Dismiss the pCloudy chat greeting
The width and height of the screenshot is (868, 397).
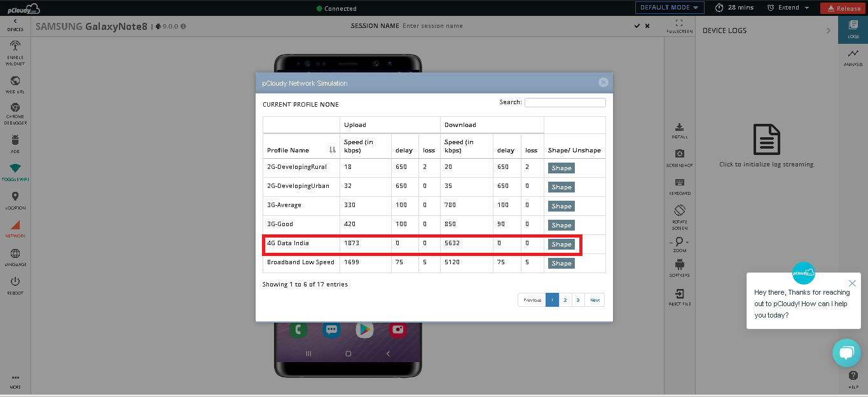pyautogui.click(x=852, y=283)
